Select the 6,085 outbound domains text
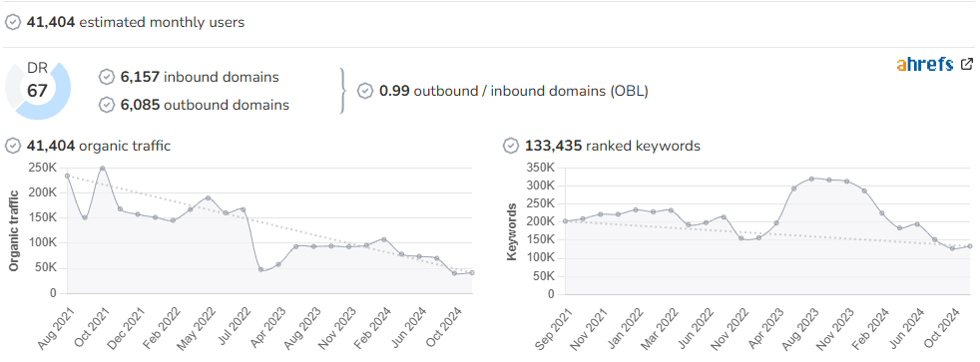This screenshot has width=980, height=362. tap(205, 105)
